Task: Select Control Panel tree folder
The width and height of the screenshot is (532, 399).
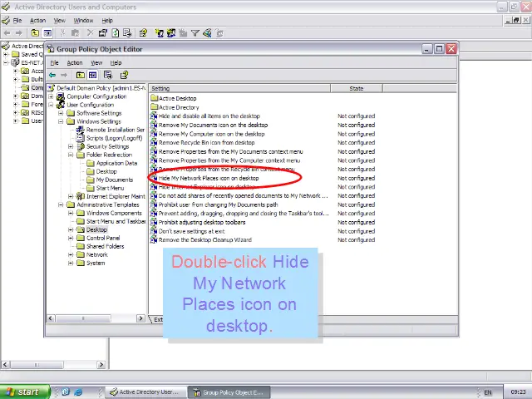Action: coord(103,238)
